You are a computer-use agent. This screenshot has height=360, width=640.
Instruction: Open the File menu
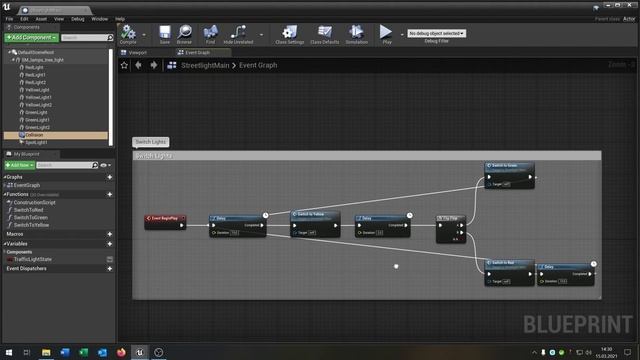click(x=9, y=19)
